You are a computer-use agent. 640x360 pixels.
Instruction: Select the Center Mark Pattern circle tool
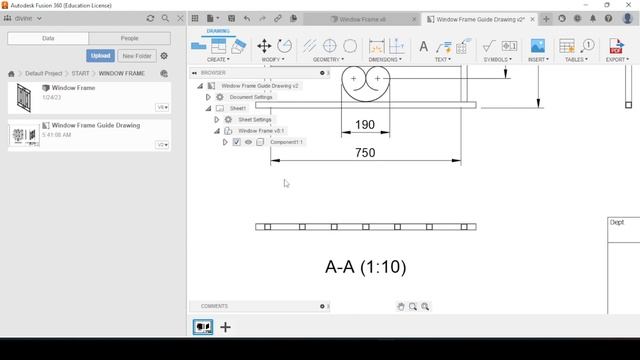(350, 46)
